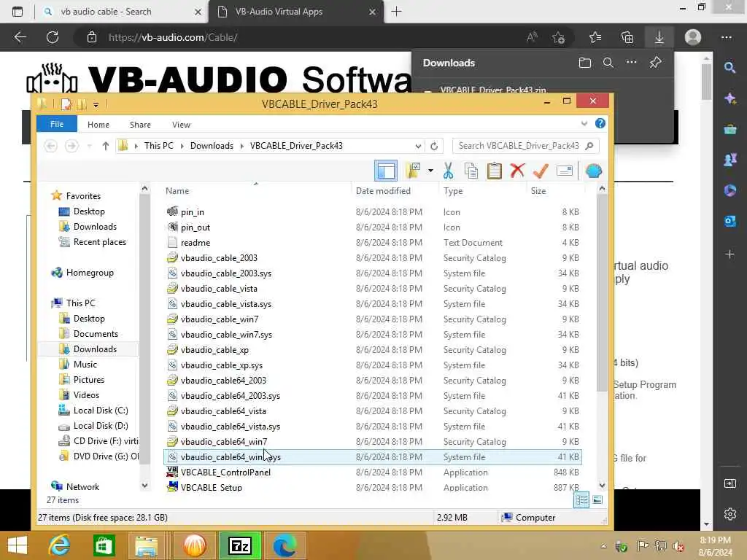747x560 pixels.
Task: Select the VBCABLE_ControlPanel application file
Action: (x=371, y=472)
